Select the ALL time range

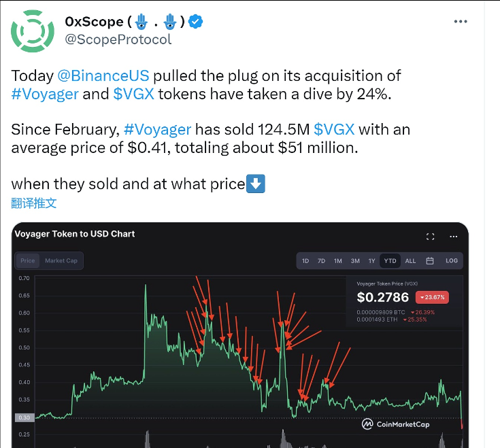click(x=410, y=261)
